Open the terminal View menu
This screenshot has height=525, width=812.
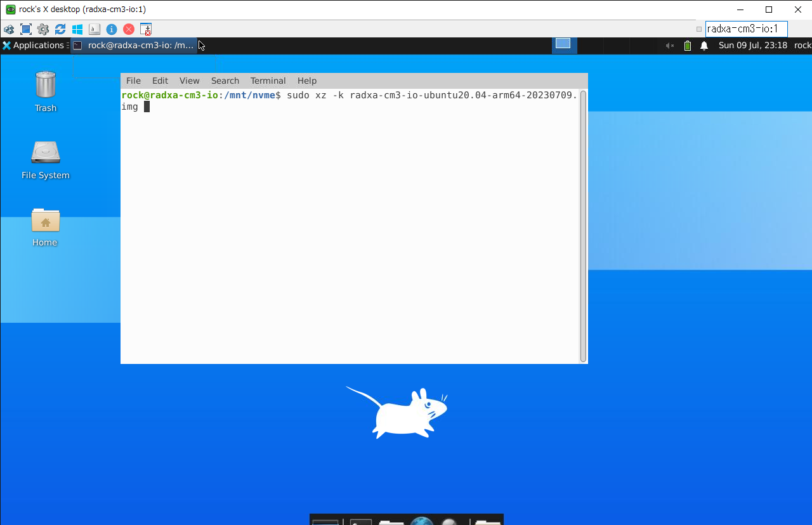[189, 81]
